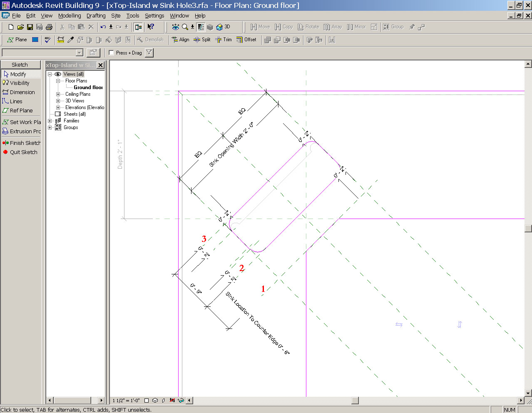Click the Save icon in toolbar
532x413 pixels.
[x=30, y=27]
